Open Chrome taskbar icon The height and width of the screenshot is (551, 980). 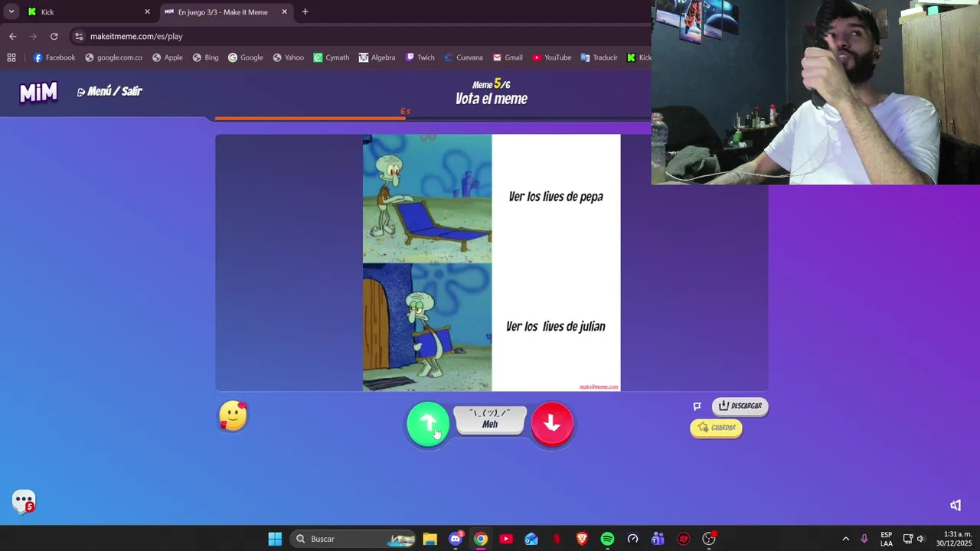click(480, 539)
